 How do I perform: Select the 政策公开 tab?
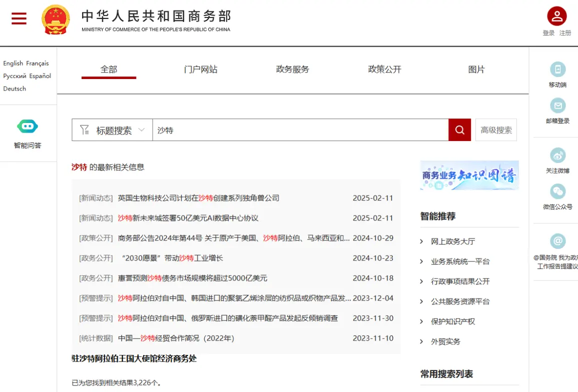click(384, 69)
